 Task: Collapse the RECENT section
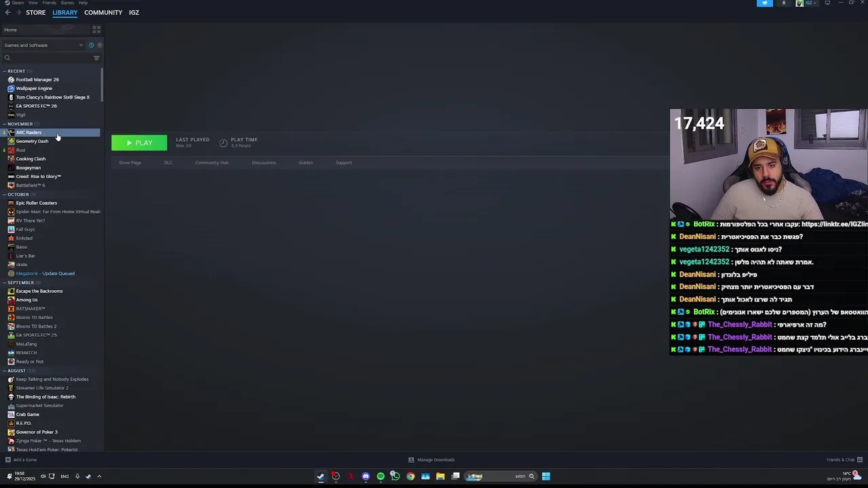[16, 71]
